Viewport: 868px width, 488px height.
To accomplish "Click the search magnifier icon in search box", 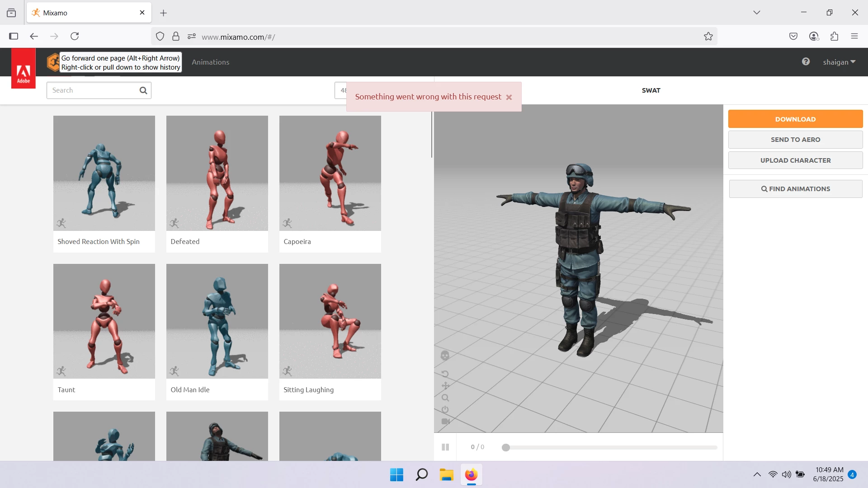I will click(143, 90).
